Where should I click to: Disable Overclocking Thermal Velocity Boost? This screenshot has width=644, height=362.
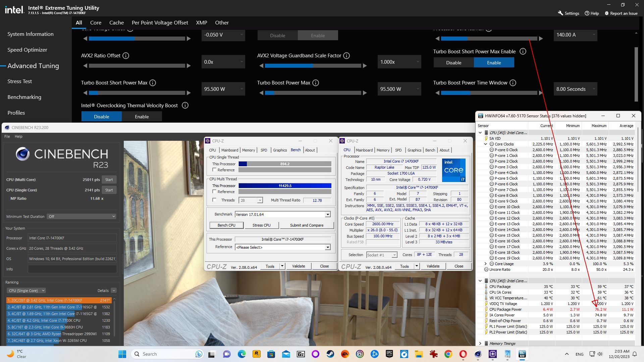click(101, 117)
